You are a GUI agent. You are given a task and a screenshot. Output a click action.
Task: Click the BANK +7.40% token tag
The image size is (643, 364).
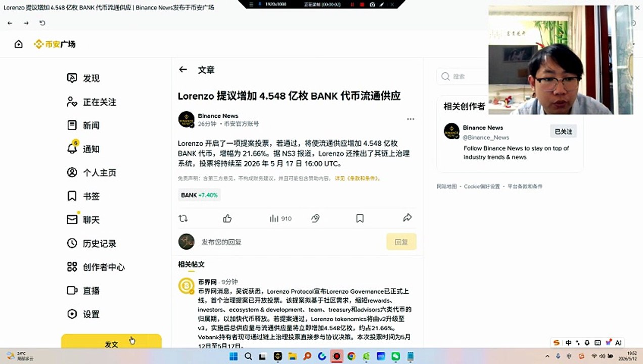coord(199,195)
